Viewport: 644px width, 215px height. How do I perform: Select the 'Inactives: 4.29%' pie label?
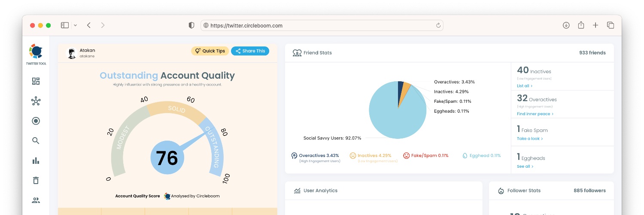451,92
